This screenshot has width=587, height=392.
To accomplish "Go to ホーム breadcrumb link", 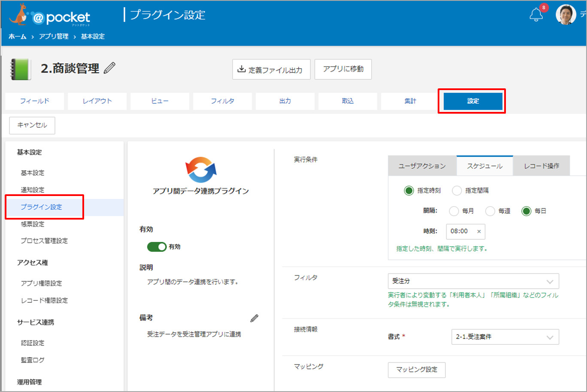I will (x=18, y=36).
